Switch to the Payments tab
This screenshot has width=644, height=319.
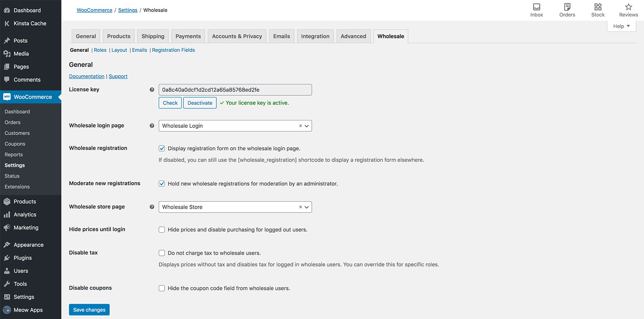[188, 36]
